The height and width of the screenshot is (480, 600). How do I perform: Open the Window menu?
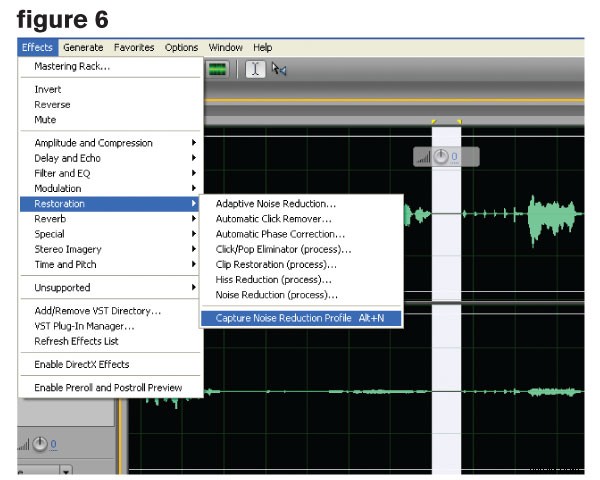coord(225,47)
